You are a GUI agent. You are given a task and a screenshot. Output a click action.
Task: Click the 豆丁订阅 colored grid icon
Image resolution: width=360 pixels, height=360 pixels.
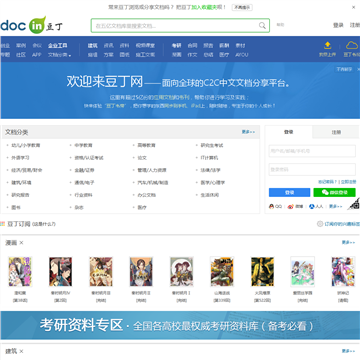[x=2, y=224]
